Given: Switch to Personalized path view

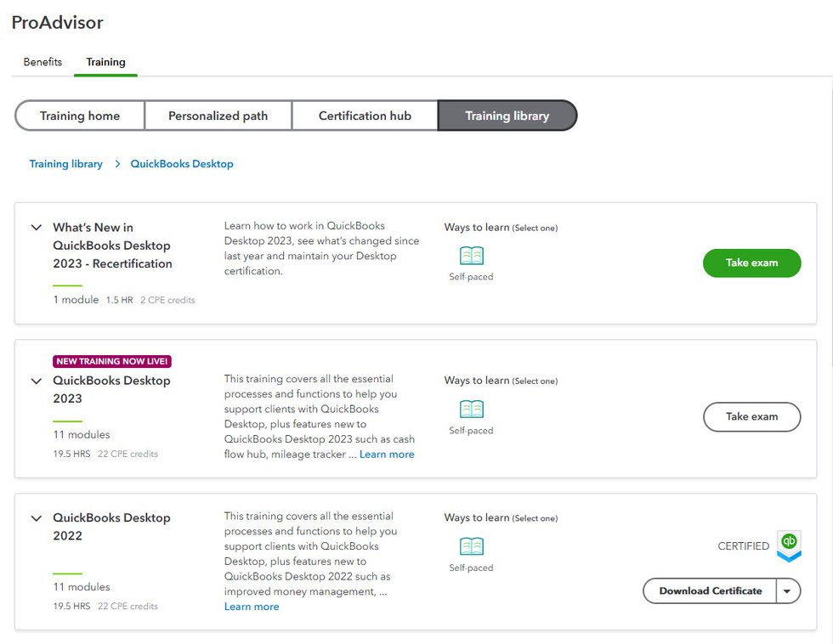Looking at the screenshot, I should (218, 116).
